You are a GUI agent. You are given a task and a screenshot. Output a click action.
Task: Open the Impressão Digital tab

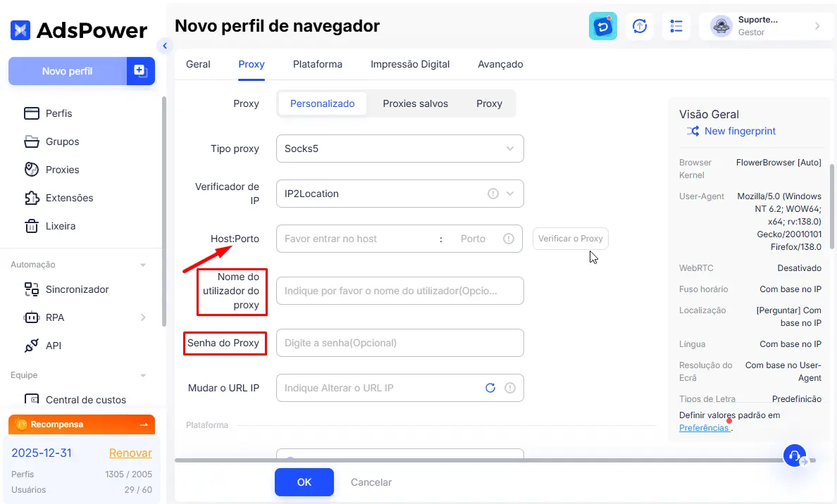click(410, 65)
